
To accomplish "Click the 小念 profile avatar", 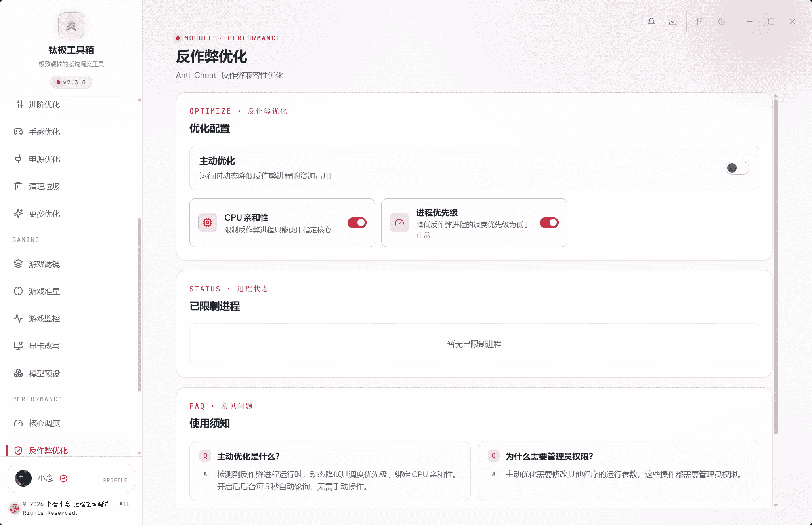I will point(23,478).
